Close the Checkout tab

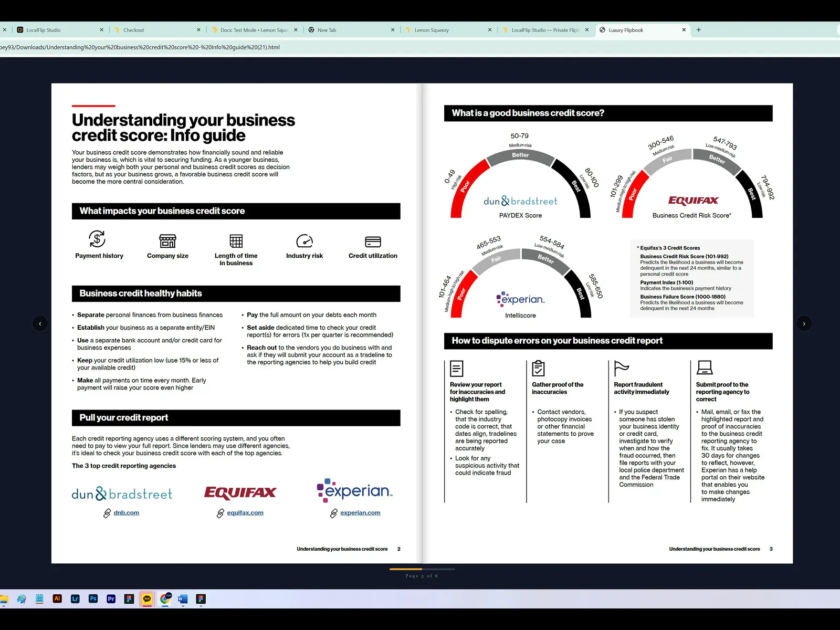198,30
